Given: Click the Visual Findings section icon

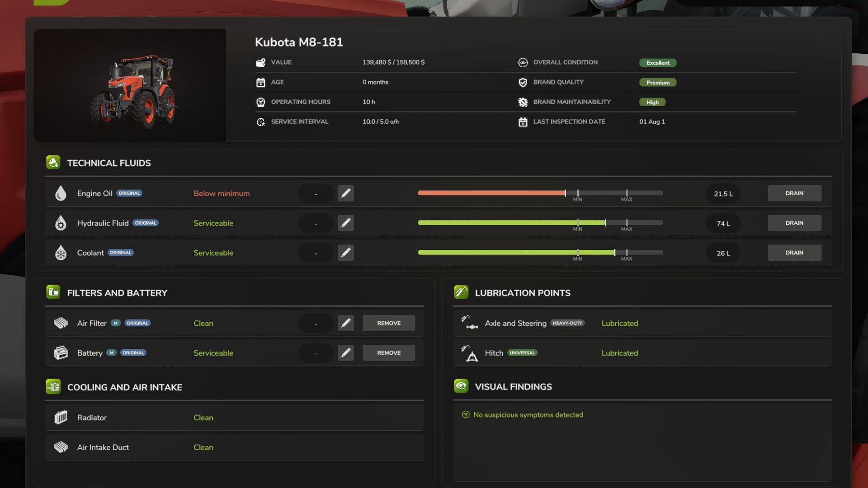Looking at the screenshot, I should [461, 386].
